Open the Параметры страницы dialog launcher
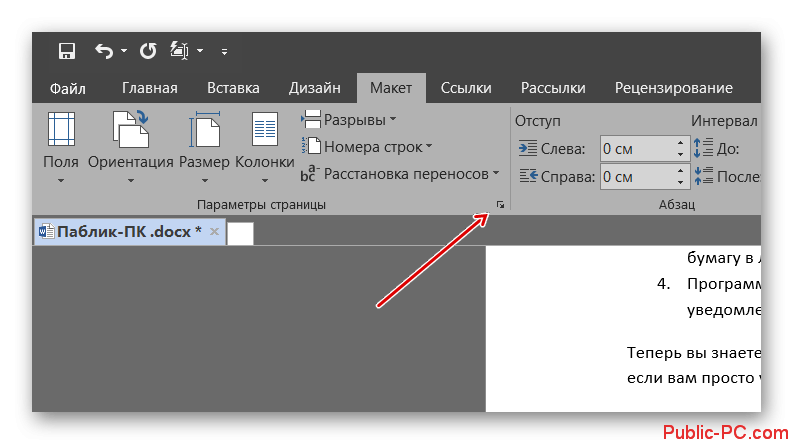Screen dimensions: 793x444 coord(500,205)
